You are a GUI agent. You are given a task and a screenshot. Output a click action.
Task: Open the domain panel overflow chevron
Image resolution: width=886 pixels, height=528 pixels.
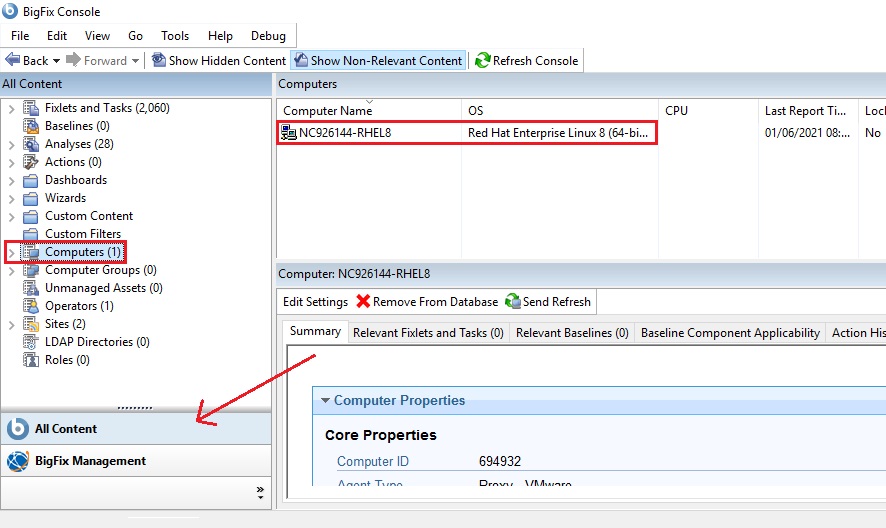(260, 492)
